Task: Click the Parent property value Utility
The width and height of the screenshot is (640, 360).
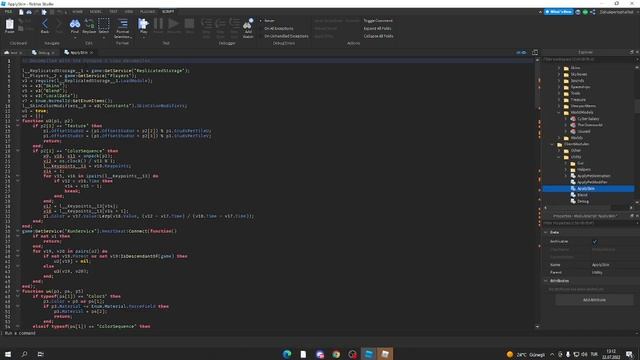Action: (597, 272)
